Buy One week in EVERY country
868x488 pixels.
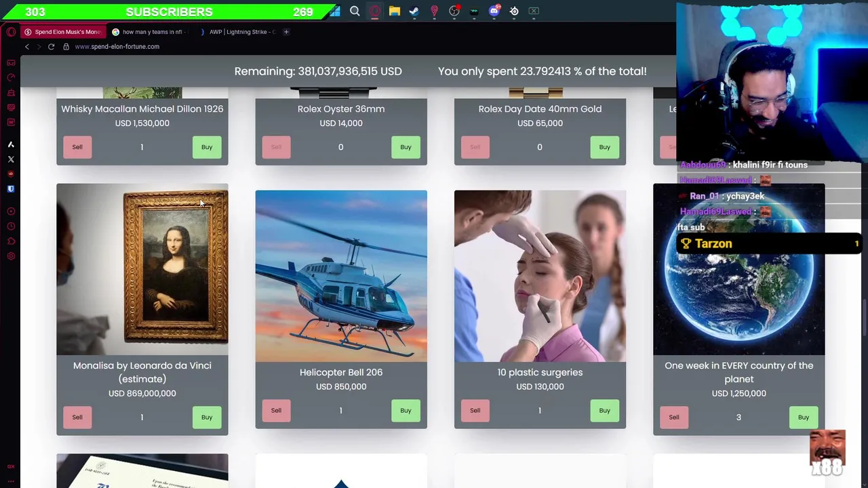pyautogui.click(x=803, y=418)
